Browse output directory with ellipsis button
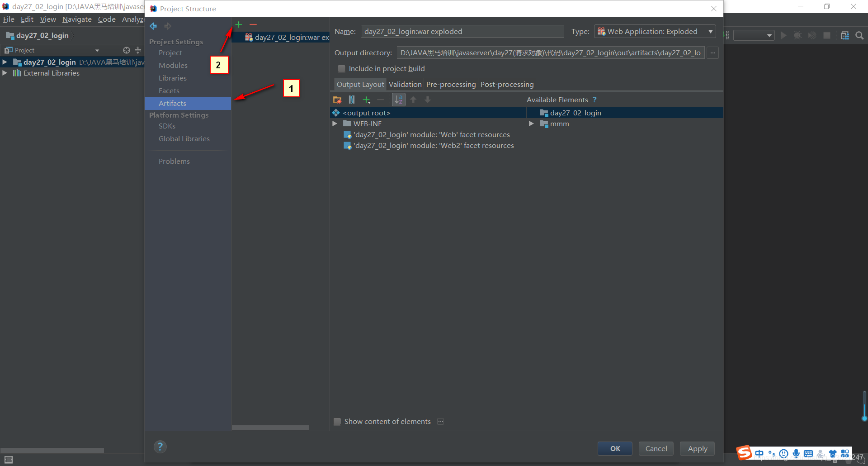 [x=712, y=53]
